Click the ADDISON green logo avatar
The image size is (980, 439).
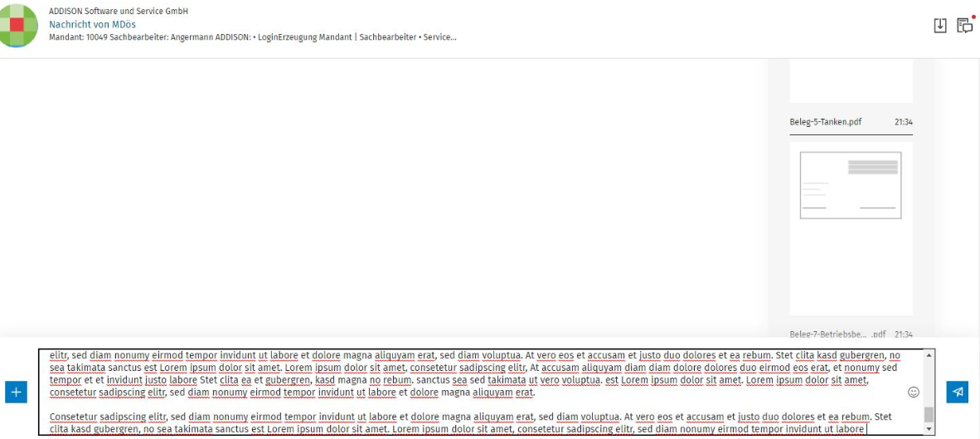click(x=17, y=25)
